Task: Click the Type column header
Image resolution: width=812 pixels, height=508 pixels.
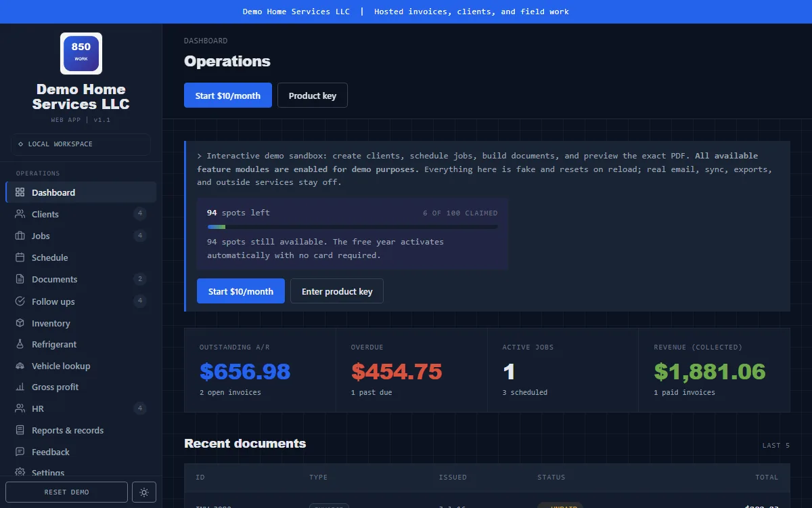Action: pos(319,478)
